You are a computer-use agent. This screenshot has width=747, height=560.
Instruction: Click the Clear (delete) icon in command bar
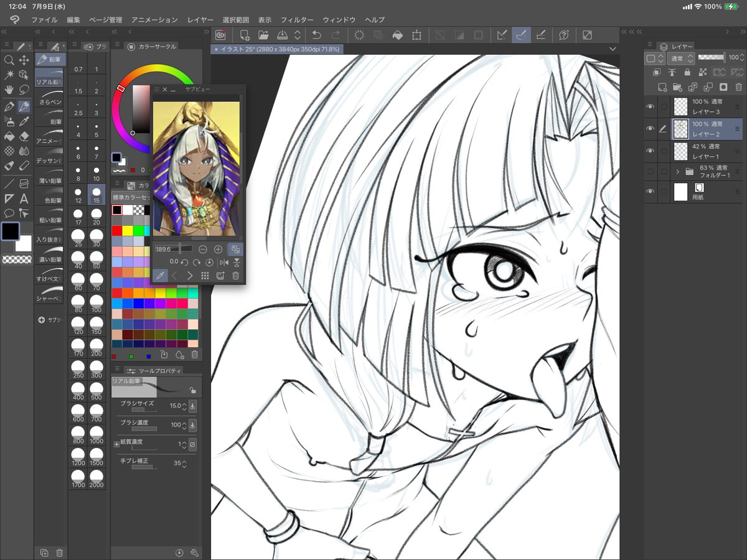pos(359,35)
